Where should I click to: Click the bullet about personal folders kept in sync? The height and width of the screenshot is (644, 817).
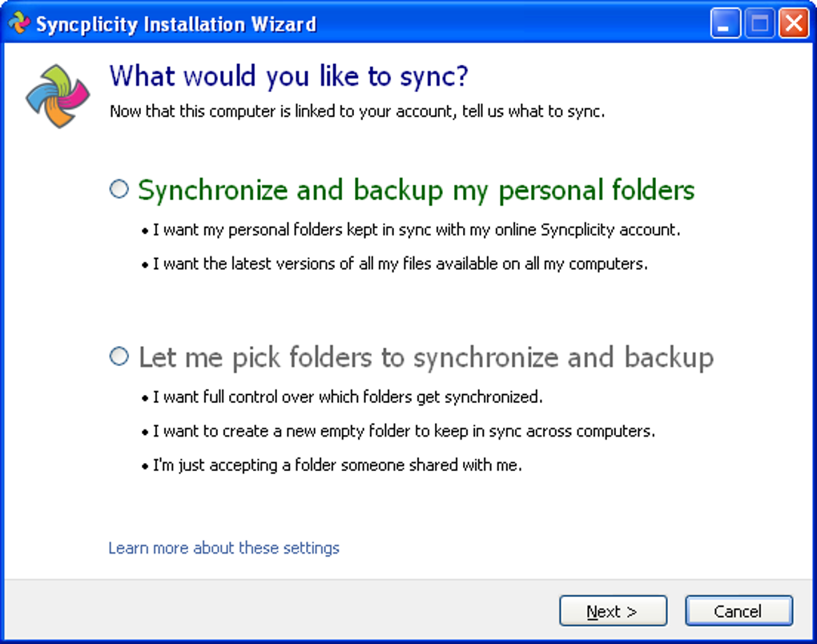(416, 230)
